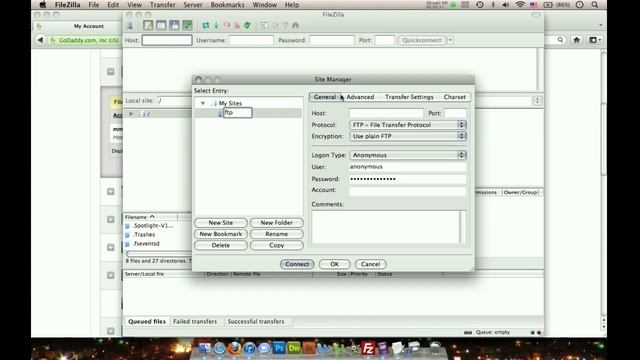This screenshot has width=640, height=360.
Task: Open Finder from the Dock
Action: click(x=204, y=348)
